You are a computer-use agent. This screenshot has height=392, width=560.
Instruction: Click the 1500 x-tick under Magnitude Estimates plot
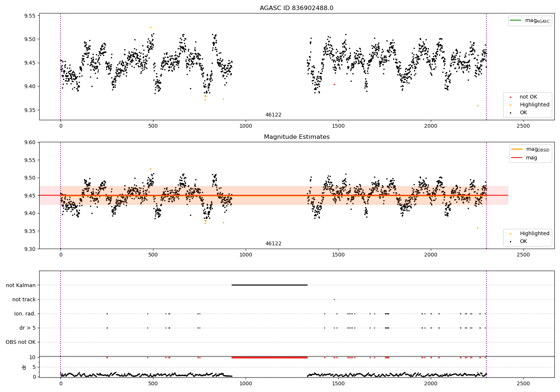[338, 255]
